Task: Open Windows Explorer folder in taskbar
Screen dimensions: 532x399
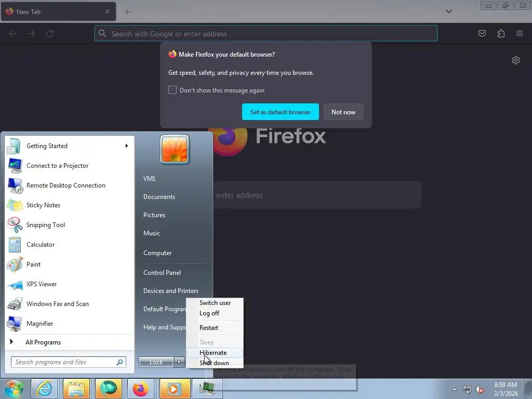Action: point(76,389)
